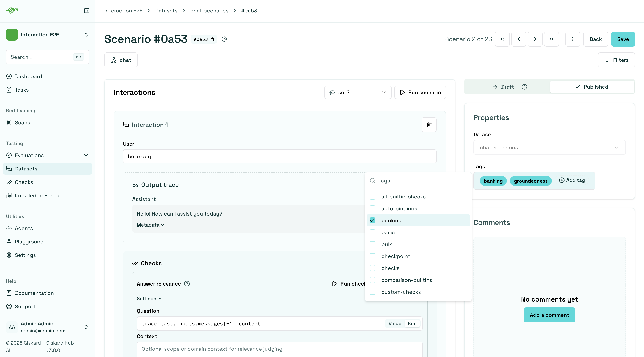Check the comparison-builtins tag
Viewport: 644px width, 357px height.
tap(372, 280)
